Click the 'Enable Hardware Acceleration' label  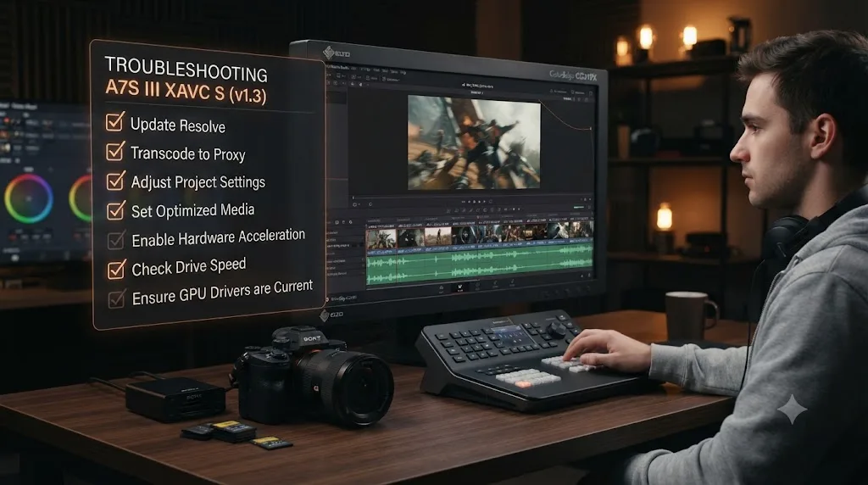point(218,237)
